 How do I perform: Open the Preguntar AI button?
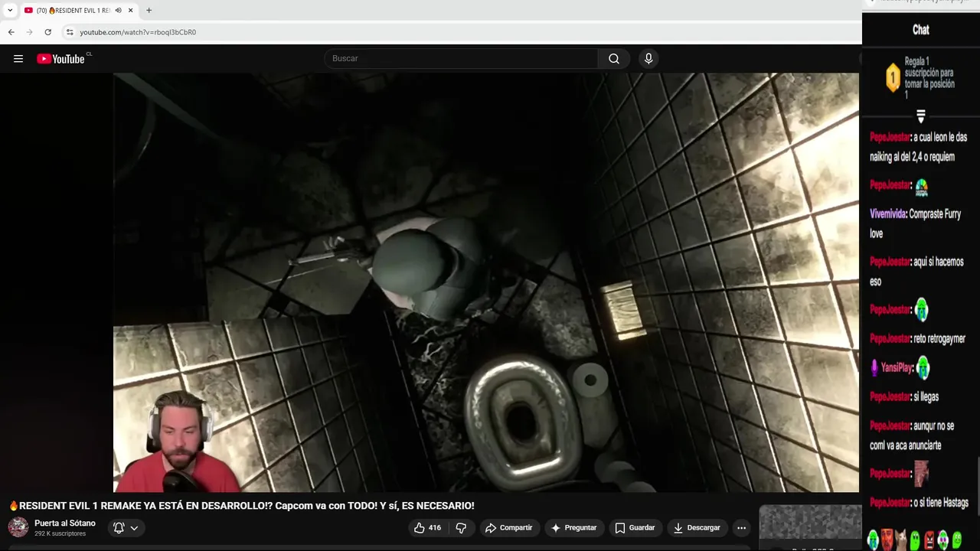[x=573, y=527]
